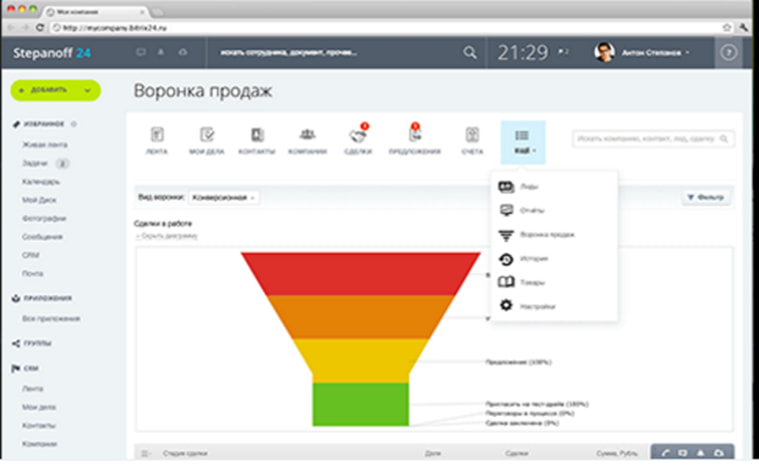Select Лиды from the Ещё menu

(x=554, y=186)
